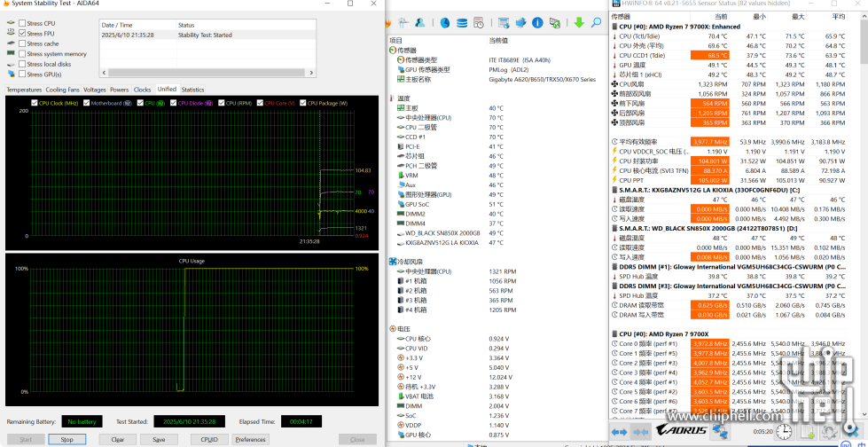Click the scheduled report clock icon in toolbar
The height and width of the screenshot is (447, 868).
(x=478, y=23)
